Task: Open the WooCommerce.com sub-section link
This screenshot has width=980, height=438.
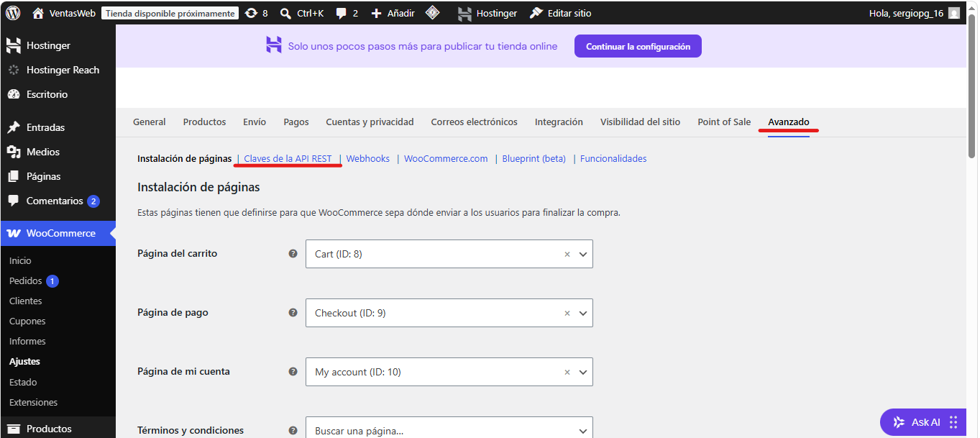Action: (x=446, y=158)
